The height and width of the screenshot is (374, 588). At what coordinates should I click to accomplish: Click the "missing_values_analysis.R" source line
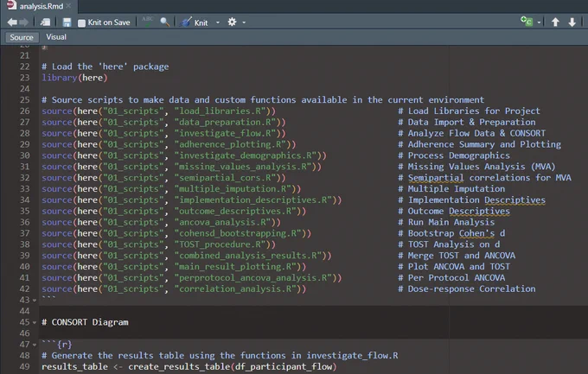182,167
